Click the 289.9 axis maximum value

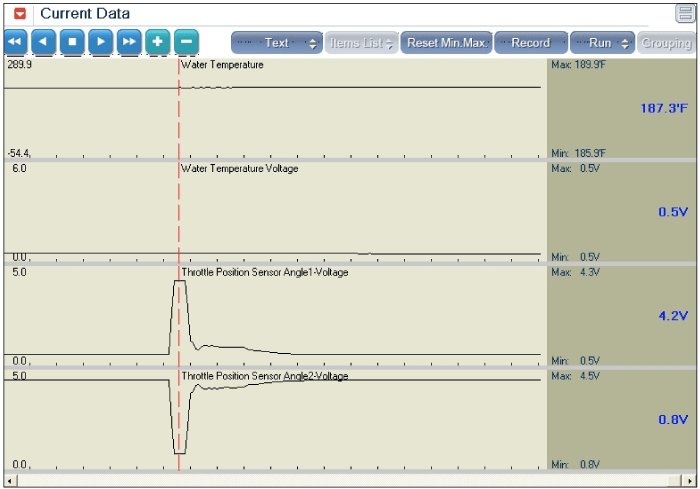[x=20, y=64]
